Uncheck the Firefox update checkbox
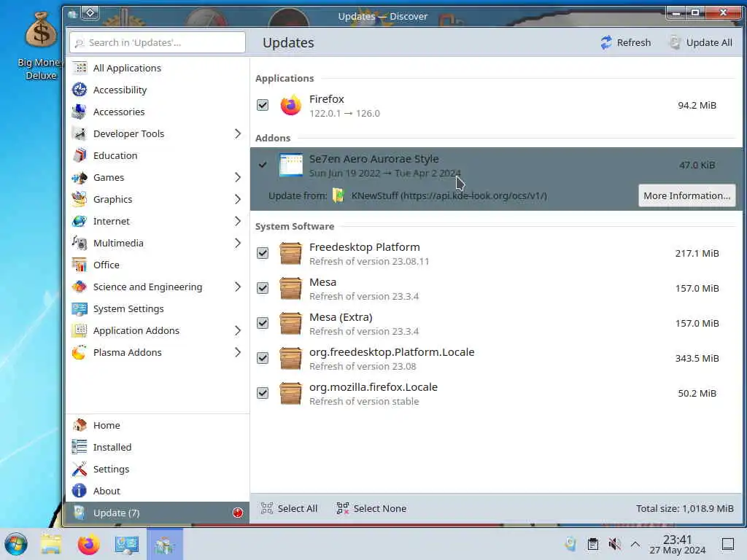This screenshot has width=747, height=560. tap(263, 105)
